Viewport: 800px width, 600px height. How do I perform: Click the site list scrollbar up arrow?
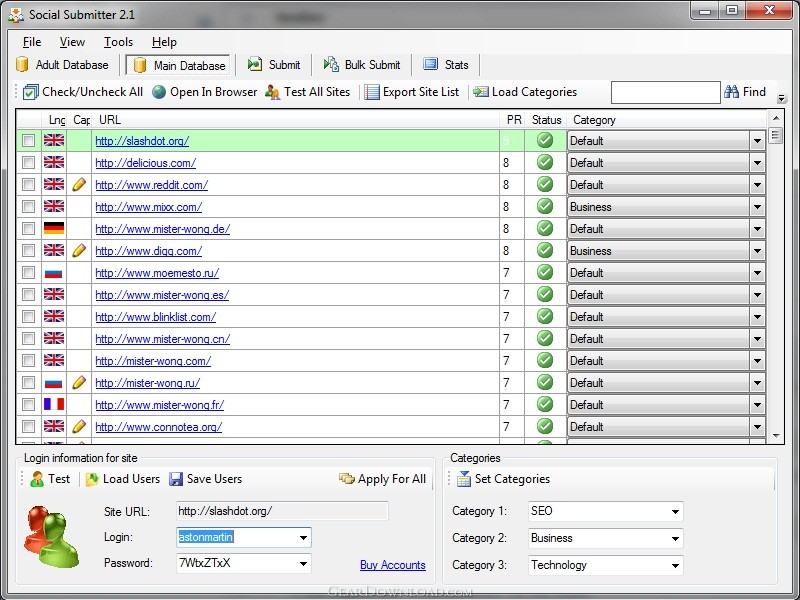776,118
